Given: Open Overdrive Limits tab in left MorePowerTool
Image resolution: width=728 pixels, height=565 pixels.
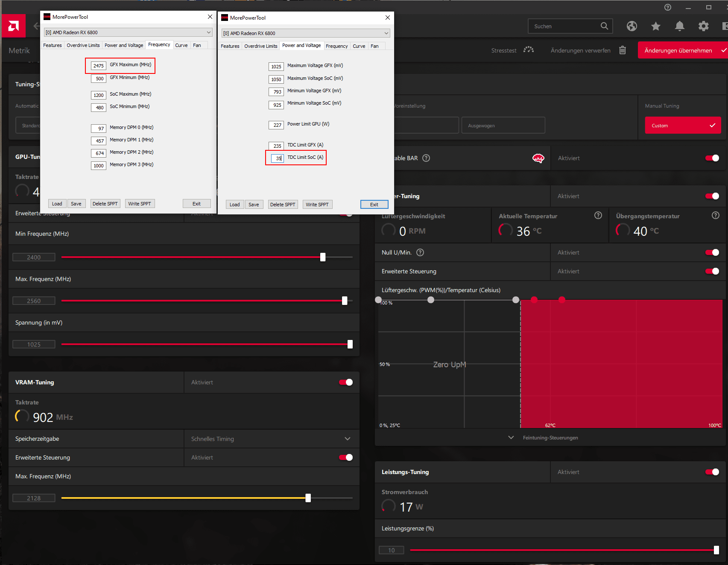Looking at the screenshot, I should tap(83, 45).
